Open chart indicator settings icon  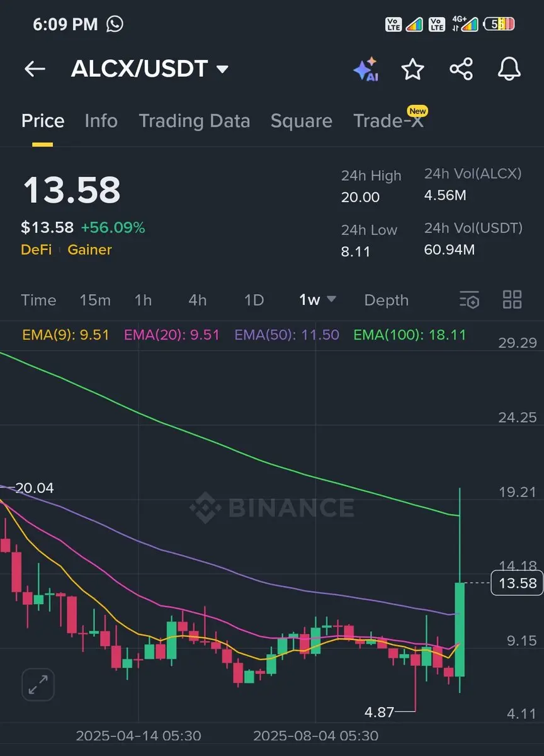click(470, 300)
